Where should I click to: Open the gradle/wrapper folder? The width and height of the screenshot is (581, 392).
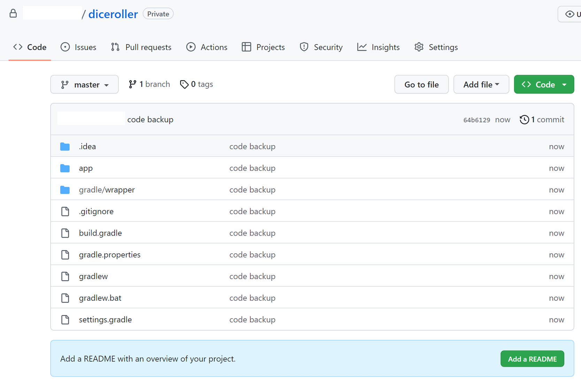point(107,190)
